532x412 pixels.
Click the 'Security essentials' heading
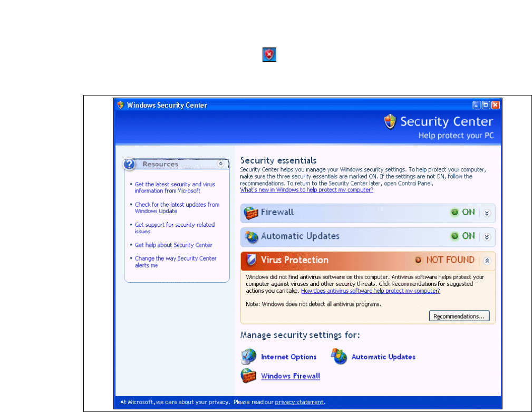[x=278, y=160]
